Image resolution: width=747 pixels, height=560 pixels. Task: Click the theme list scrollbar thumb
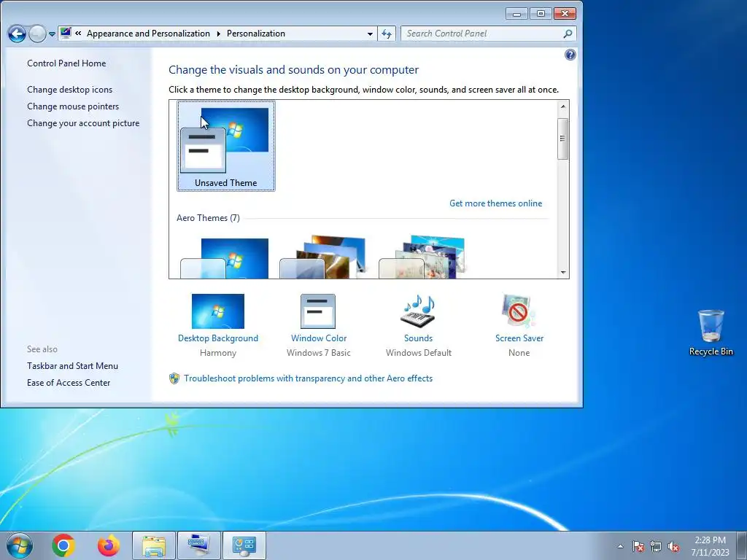click(x=563, y=139)
